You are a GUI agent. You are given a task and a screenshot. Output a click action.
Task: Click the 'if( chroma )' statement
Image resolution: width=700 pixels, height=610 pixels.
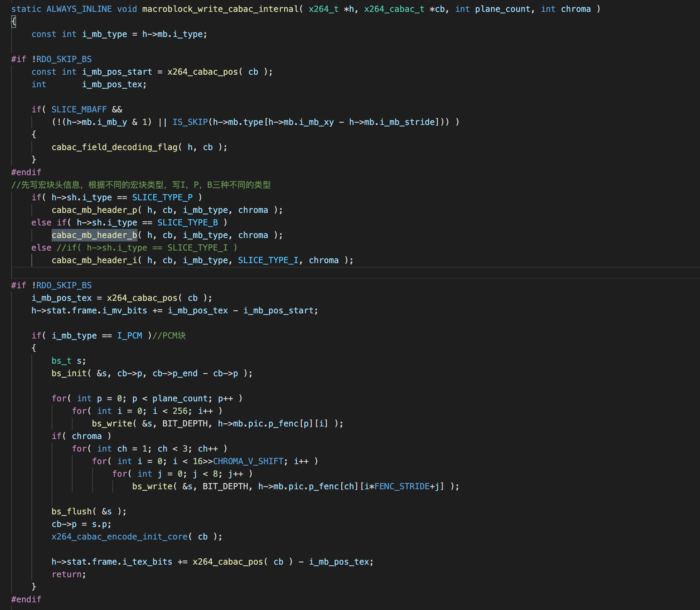(x=81, y=436)
